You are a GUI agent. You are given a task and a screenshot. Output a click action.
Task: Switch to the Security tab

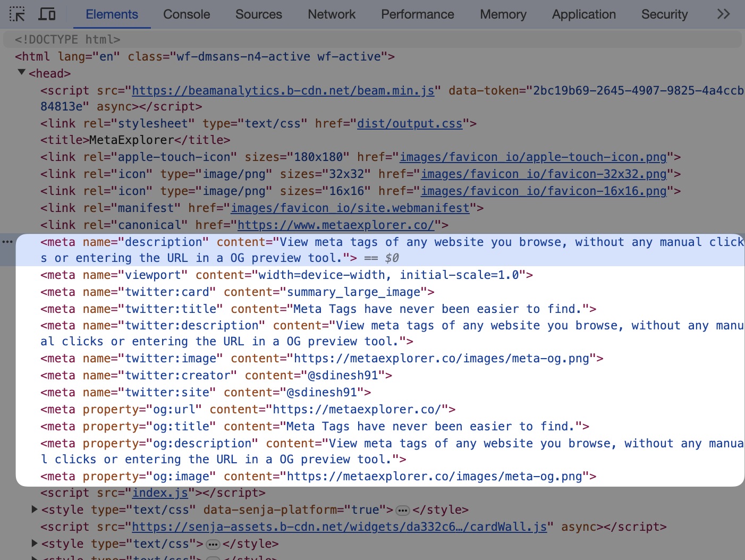point(664,14)
